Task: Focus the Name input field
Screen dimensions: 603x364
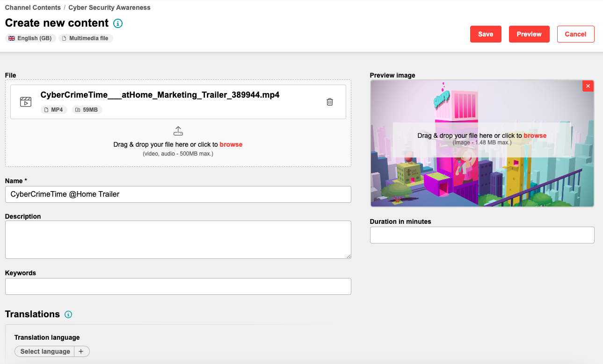Action: click(178, 194)
